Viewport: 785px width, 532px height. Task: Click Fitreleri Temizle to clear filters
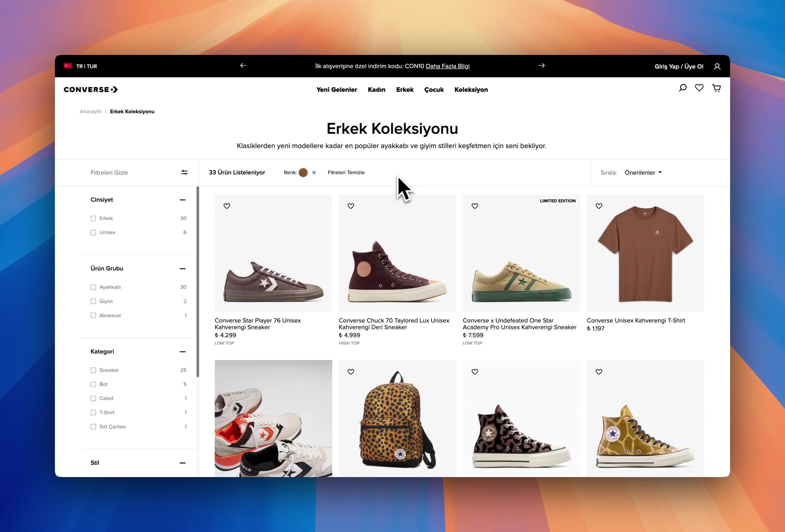point(346,173)
